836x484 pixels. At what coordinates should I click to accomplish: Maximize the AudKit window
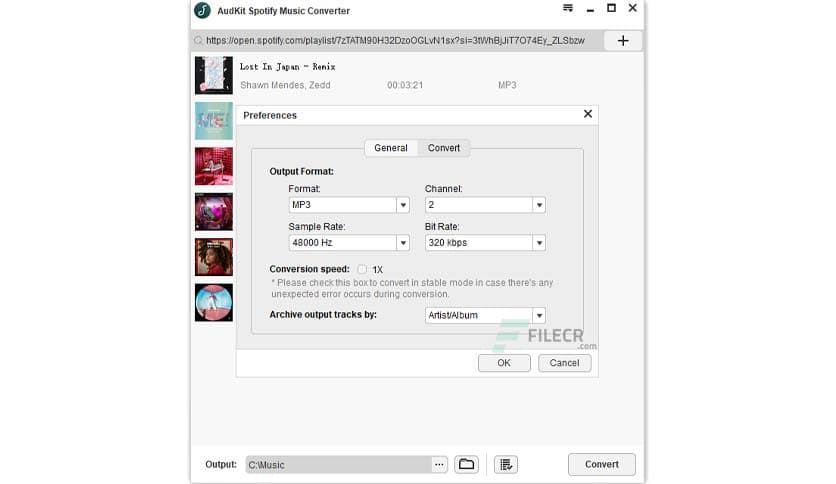coord(612,8)
